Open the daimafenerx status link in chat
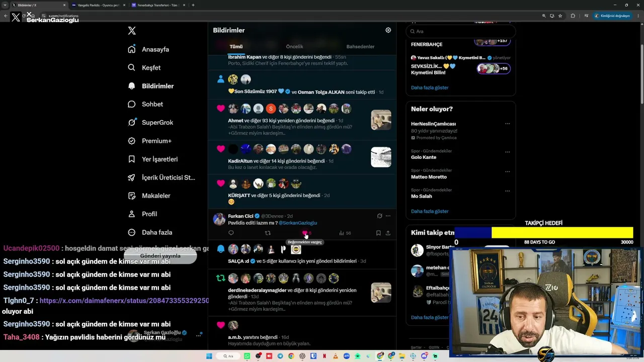This screenshot has height=362, width=644. pyautogui.click(x=124, y=300)
